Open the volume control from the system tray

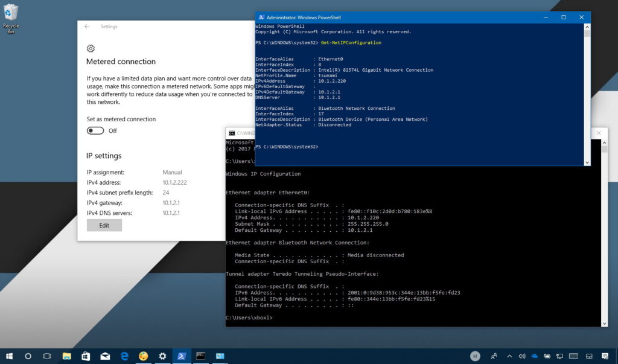point(523,356)
